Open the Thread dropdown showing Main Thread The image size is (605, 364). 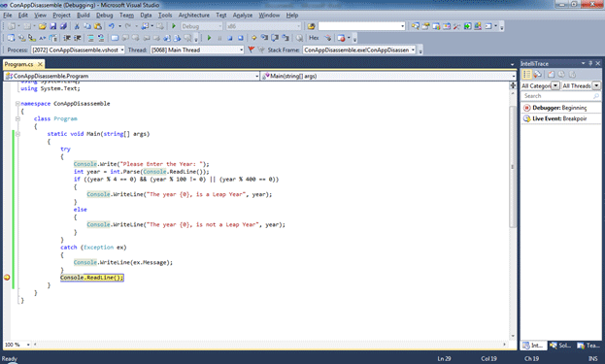[241, 50]
